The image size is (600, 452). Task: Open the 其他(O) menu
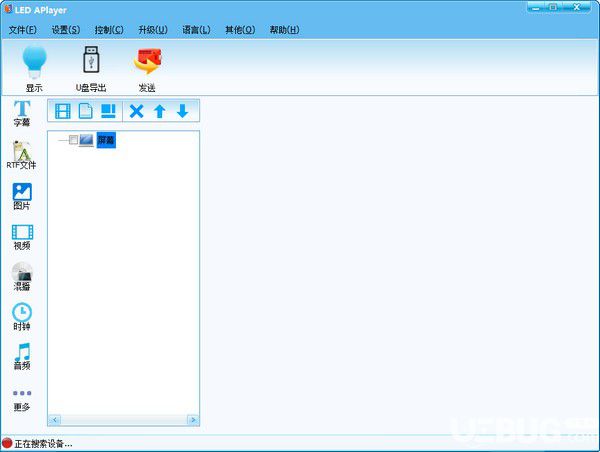[240, 30]
